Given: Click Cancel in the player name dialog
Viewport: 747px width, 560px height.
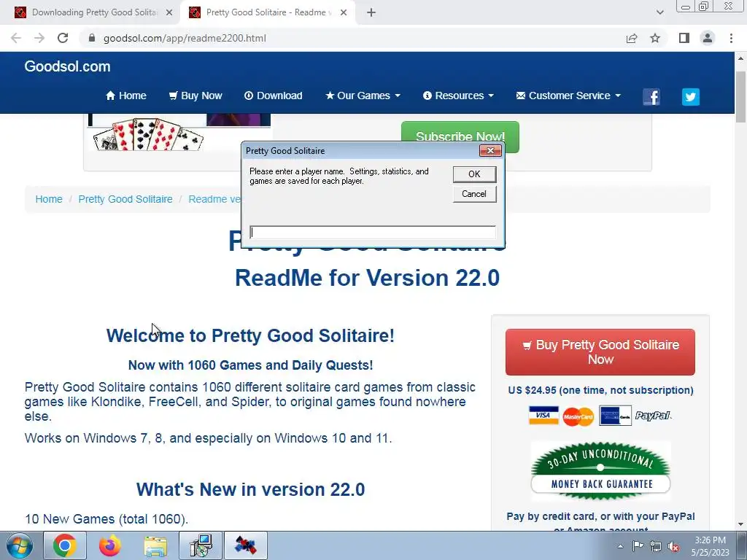Looking at the screenshot, I should point(474,194).
